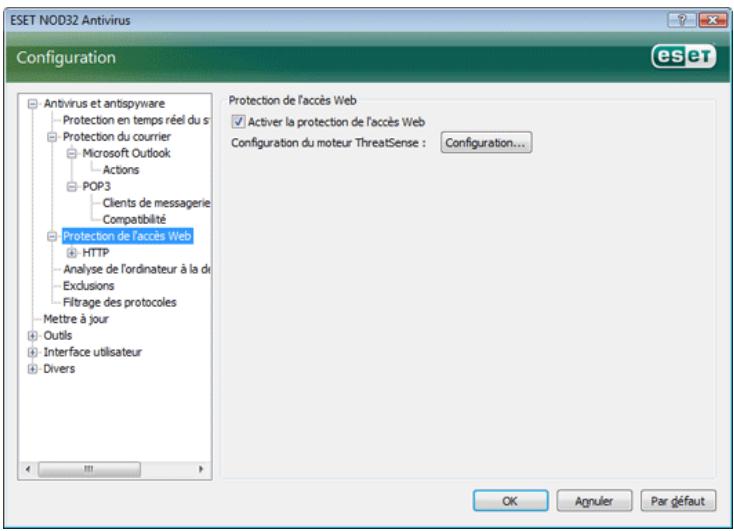
Task: Select Compatibilité tree item
Action: click(x=134, y=219)
